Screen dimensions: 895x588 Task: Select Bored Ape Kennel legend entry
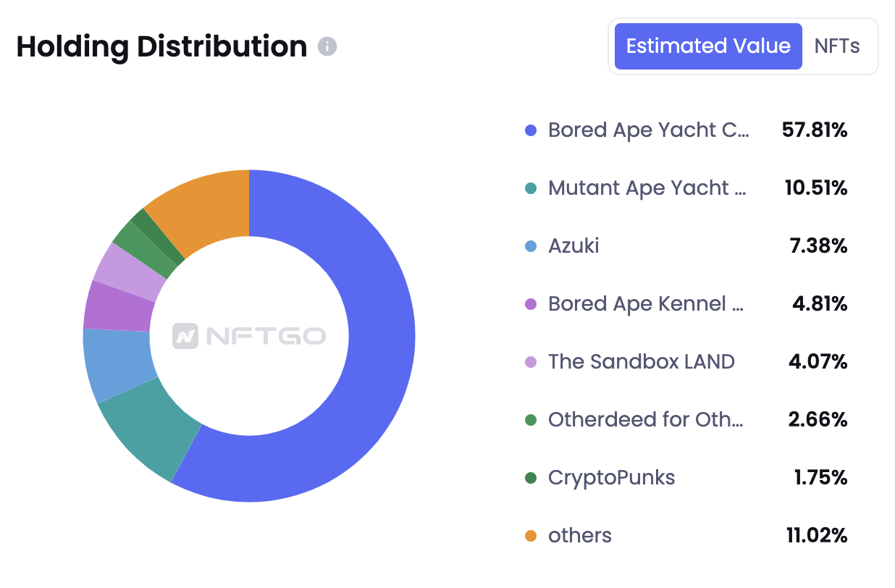tap(645, 304)
